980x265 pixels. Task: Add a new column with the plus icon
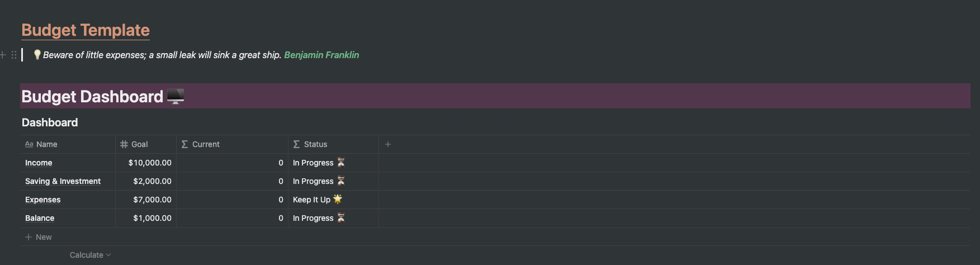click(x=388, y=144)
